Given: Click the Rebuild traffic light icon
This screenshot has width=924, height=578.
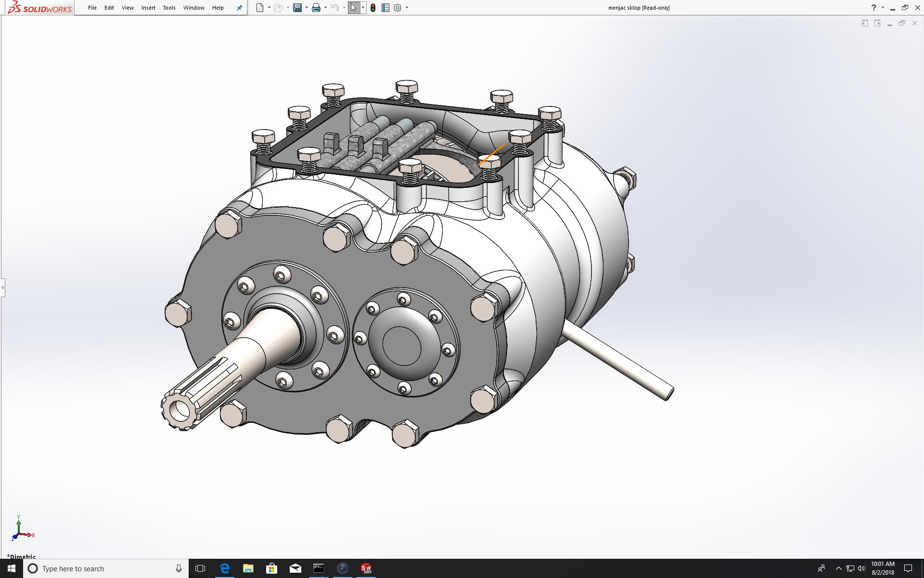Looking at the screenshot, I should pyautogui.click(x=373, y=8).
